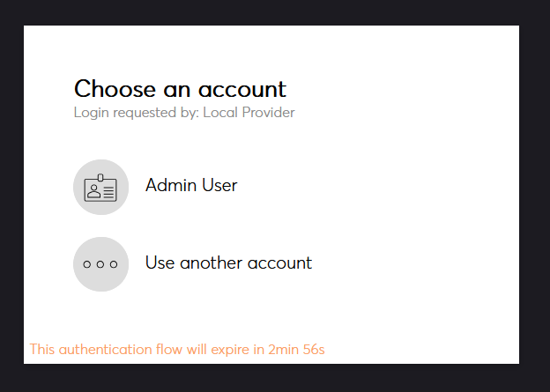The width and height of the screenshot is (550, 392).
Task: Click the rightmost dot of the ellipsis icon
Action: point(114,264)
